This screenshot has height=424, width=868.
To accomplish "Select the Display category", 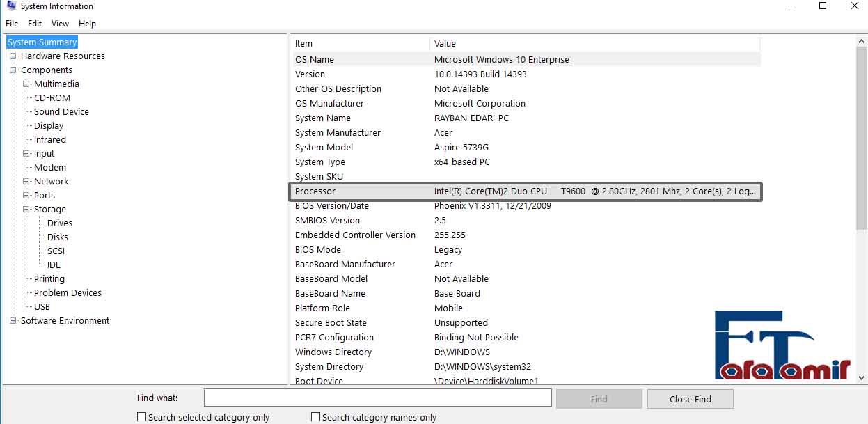I will click(x=49, y=126).
